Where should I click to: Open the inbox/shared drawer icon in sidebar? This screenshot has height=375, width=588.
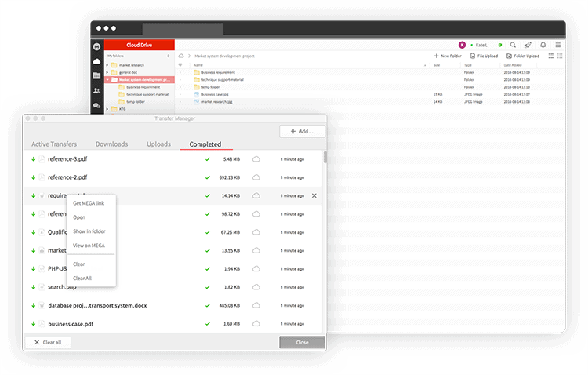(x=96, y=75)
